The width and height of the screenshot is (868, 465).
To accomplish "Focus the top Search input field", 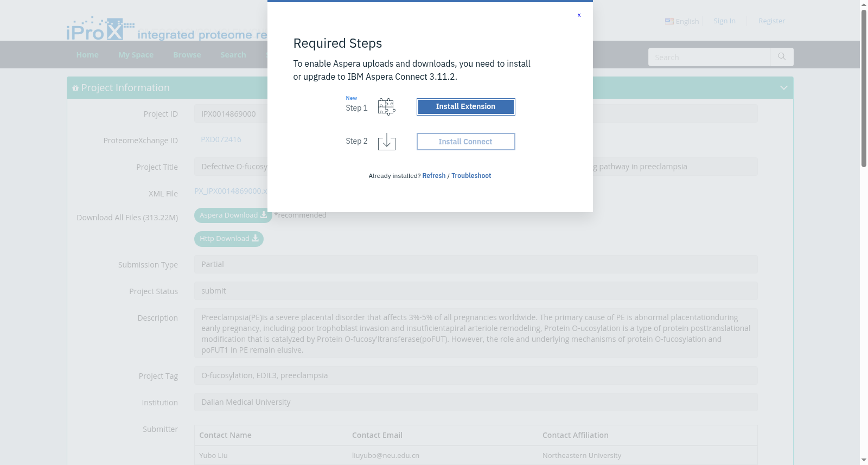I will coord(709,57).
